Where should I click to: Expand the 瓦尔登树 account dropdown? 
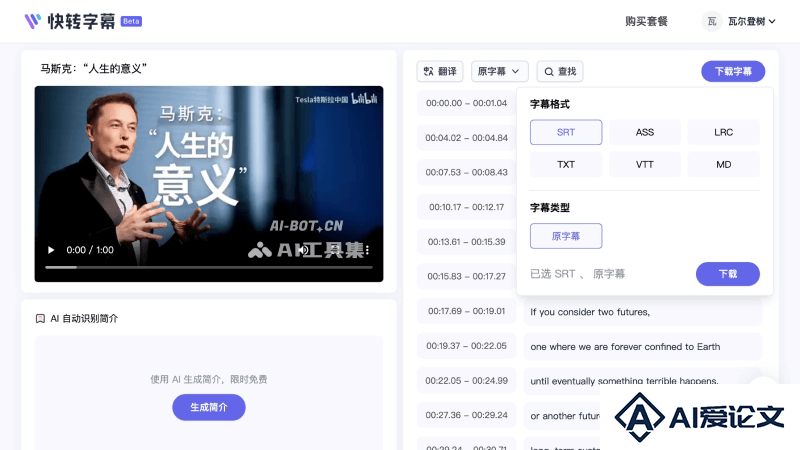point(752,21)
